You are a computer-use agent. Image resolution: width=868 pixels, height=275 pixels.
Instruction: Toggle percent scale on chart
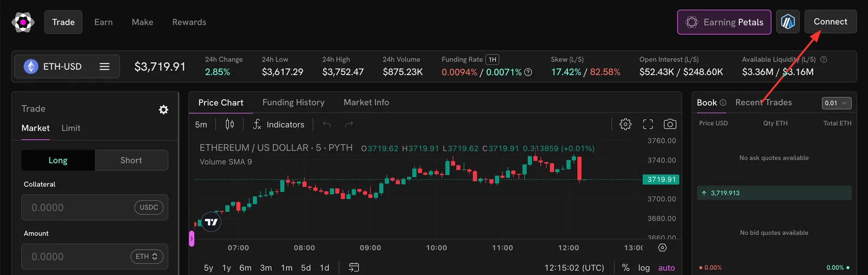pyautogui.click(x=626, y=268)
